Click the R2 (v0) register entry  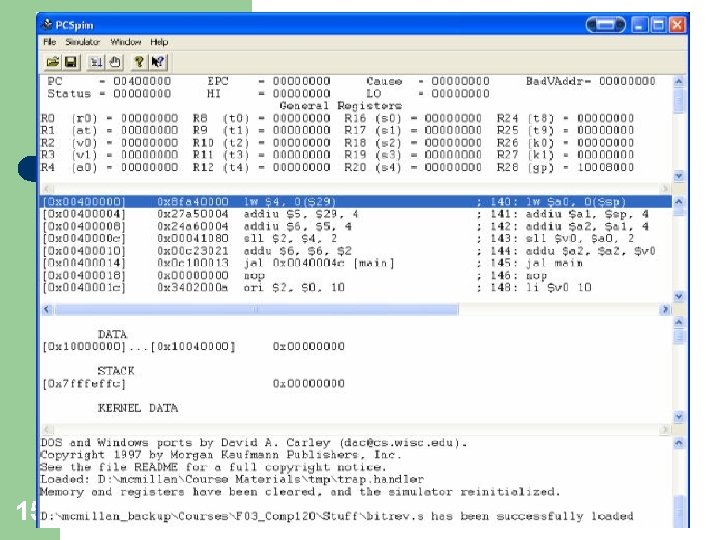[109, 143]
